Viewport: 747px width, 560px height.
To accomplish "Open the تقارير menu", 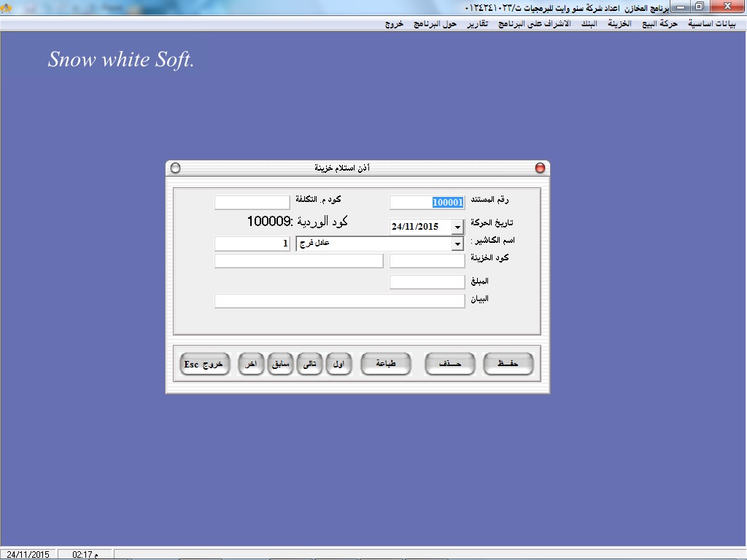I will 478,23.
